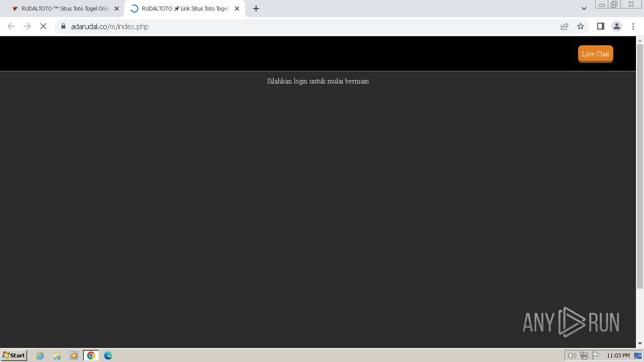
Task: Open Windows Media Player from taskbar
Action: pyautogui.click(x=74, y=355)
